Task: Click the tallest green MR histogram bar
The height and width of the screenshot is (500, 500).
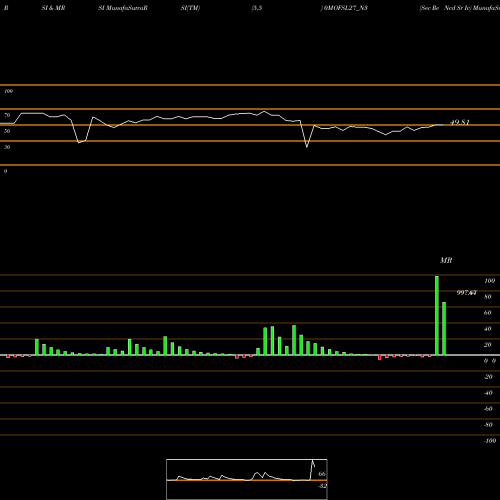Action: point(437,315)
